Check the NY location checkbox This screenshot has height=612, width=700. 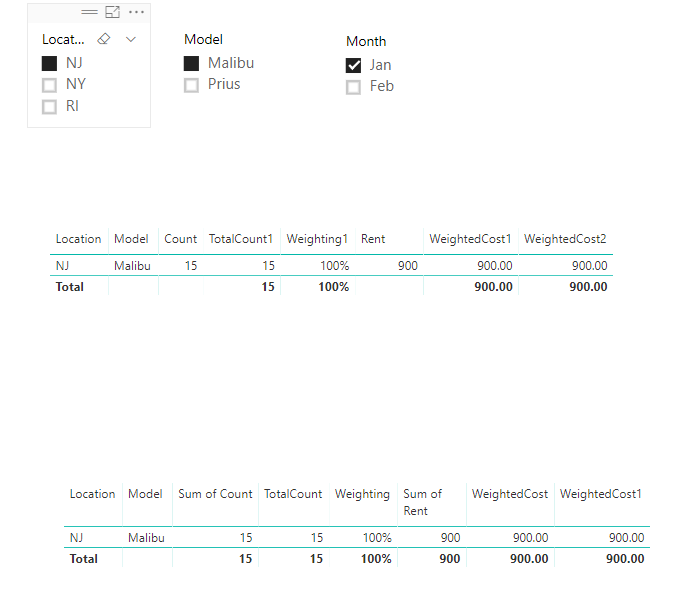49,85
